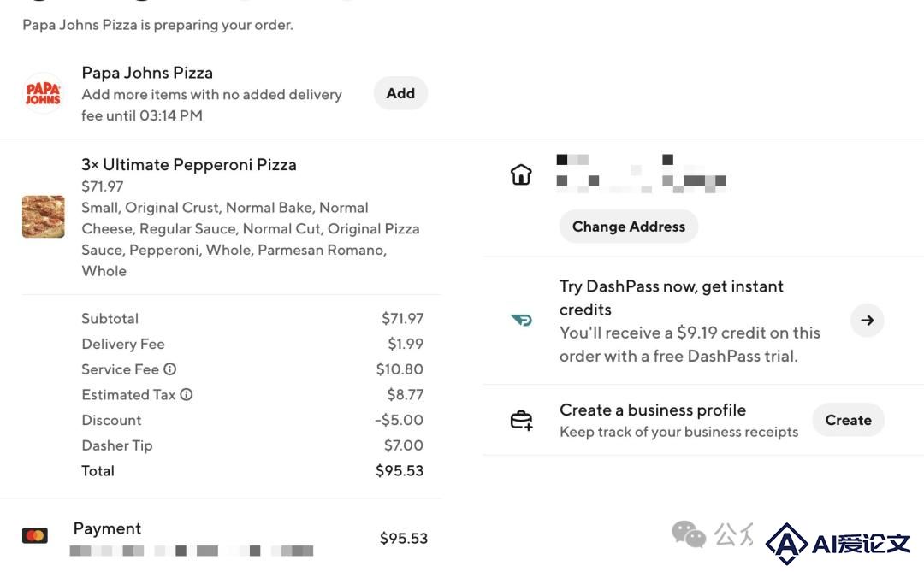Click the Mastercard payment icon
Image resolution: width=924 pixels, height=572 pixels.
[35, 535]
